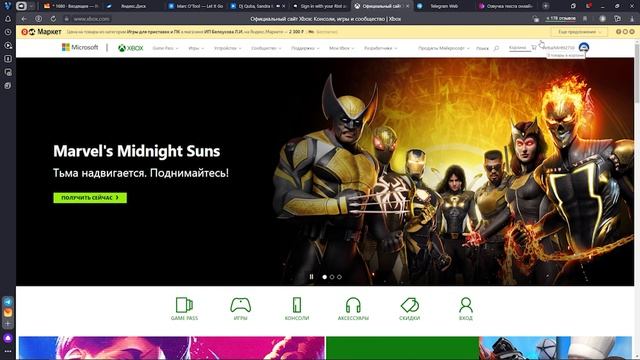This screenshot has width=640, height=360.
Task: Switch to the Sign in with your Riot tab
Action: 320,6
